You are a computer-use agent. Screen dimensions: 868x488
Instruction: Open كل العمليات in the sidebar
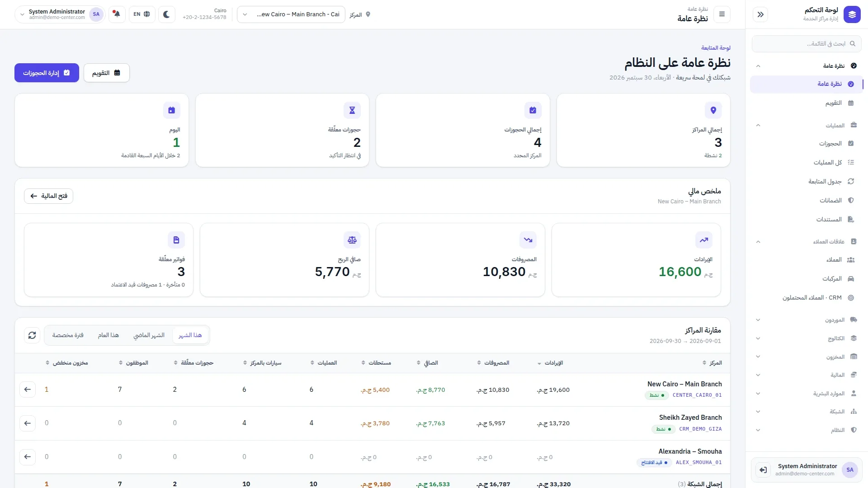pos(806,163)
